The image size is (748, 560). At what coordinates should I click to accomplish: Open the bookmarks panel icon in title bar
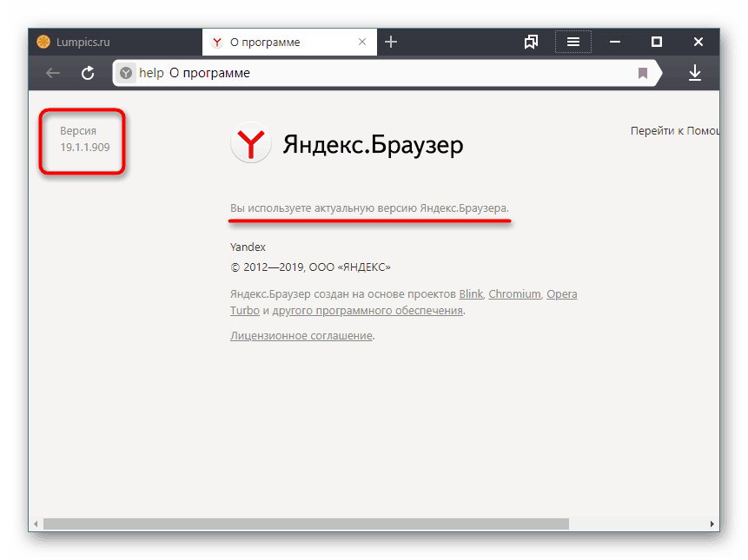[531, 42]
